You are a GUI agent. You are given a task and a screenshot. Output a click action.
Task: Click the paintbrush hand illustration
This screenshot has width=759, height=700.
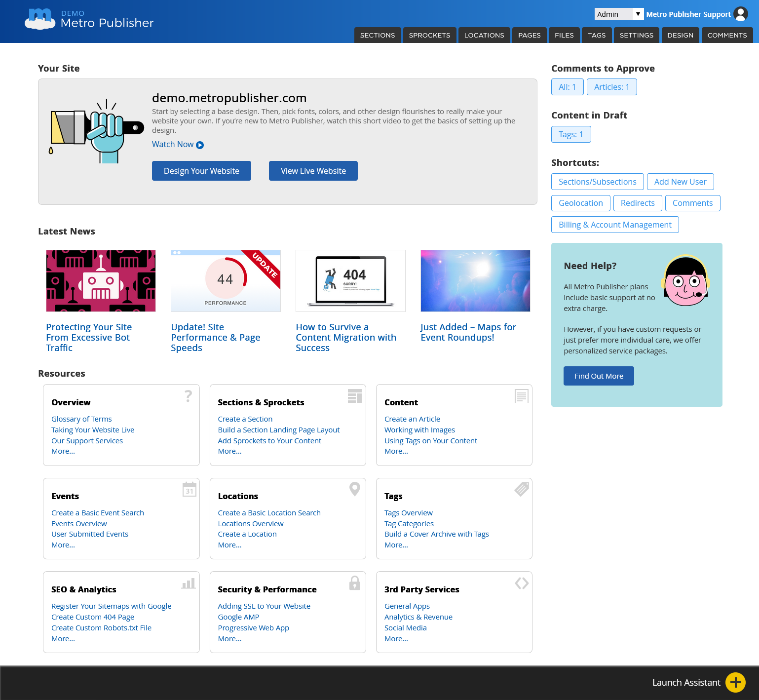[x=96, y=132]
